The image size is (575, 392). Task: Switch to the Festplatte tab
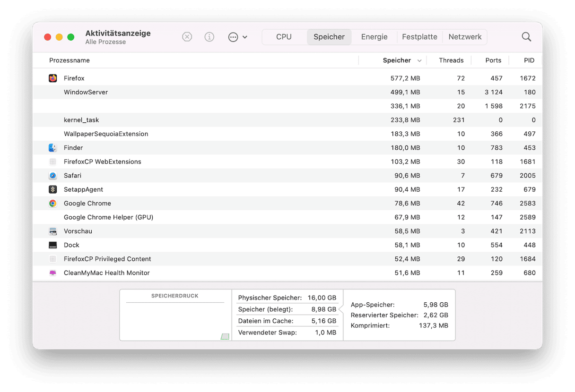419,37
